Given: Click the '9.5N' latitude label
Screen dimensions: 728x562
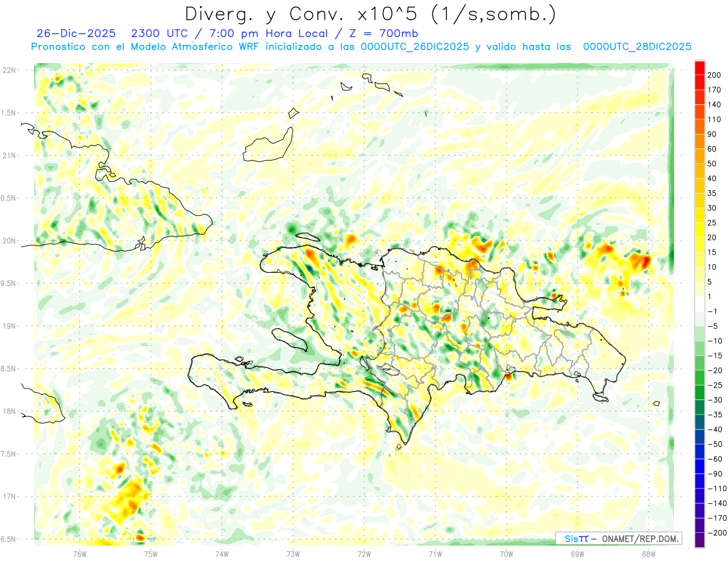Looking at the screenshot, I should 7,283.
